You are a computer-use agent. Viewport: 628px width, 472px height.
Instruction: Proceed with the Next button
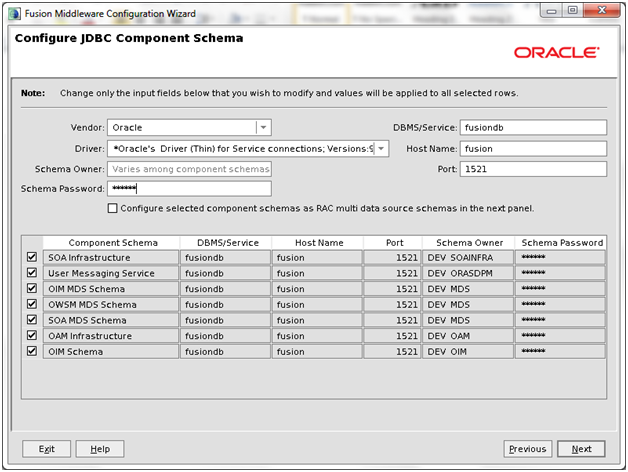(x=581, y=449)
